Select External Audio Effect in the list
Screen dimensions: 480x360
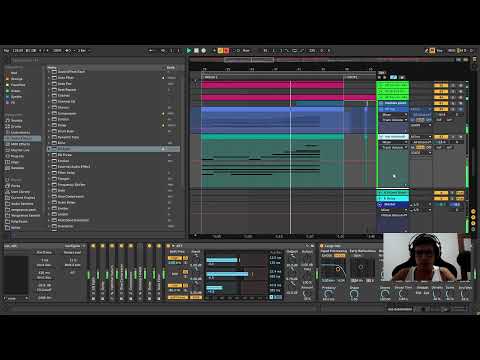coord(74,167)
